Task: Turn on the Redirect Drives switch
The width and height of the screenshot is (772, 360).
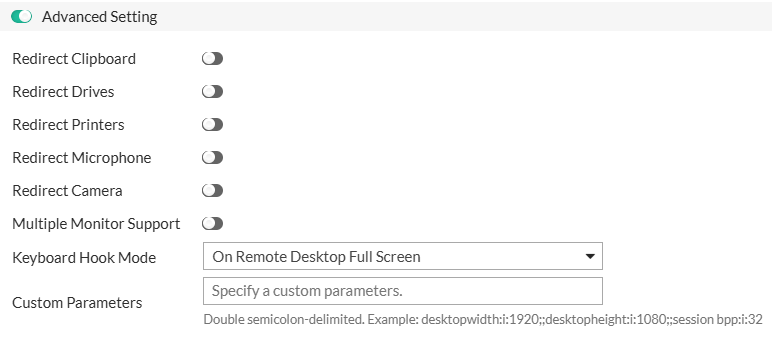Action: pyautogui.click(x=212, y=92)
